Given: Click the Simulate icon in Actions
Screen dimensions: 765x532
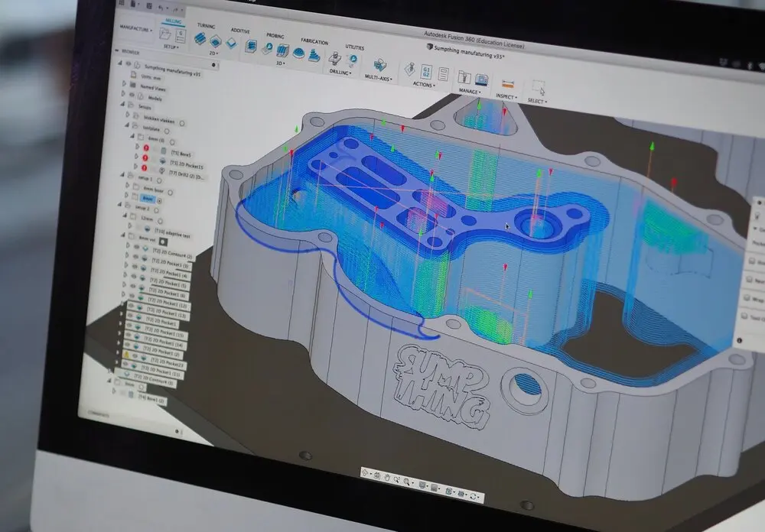Looking at the screenshot, I should [x=410, y=70].
